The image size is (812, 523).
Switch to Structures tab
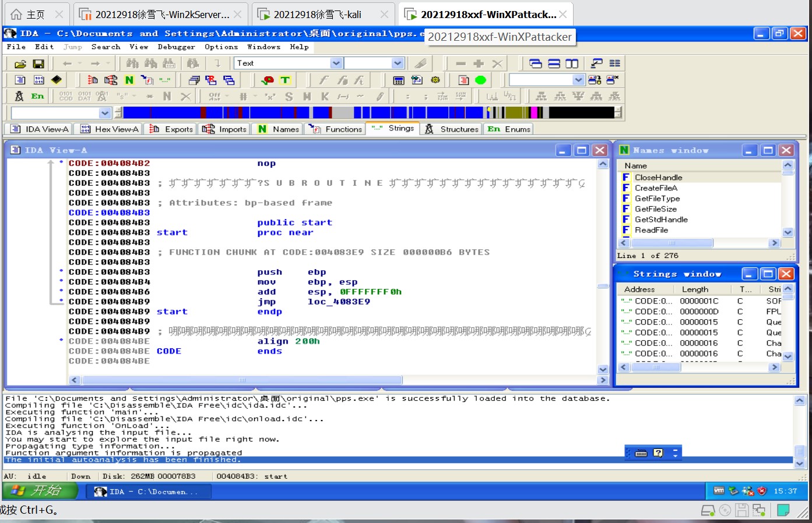[452, 129]
